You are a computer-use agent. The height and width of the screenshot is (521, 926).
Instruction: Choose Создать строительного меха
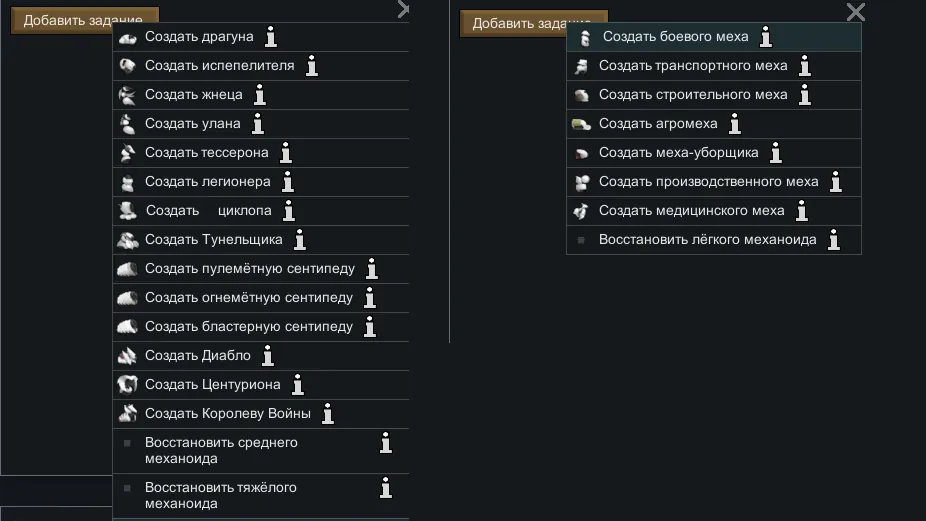pos(693,95)
